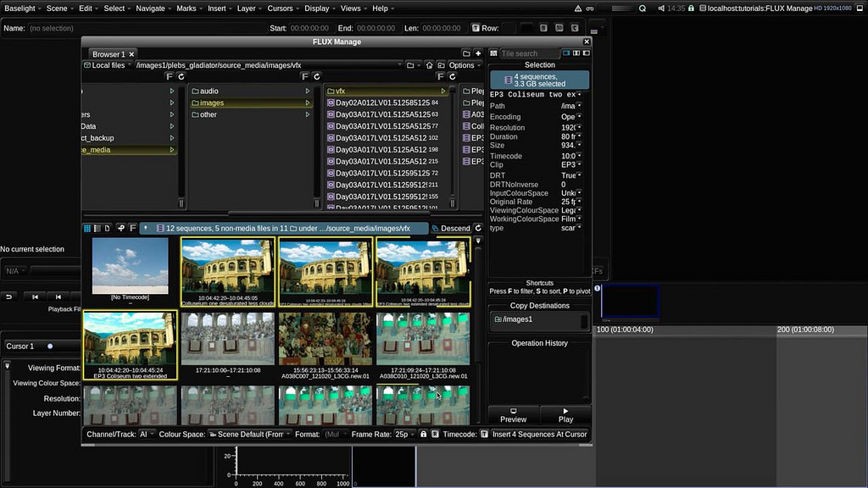Image resolution: width=868 pixels, height=488 pixels.
Task: Click the parent folder icon before Options
Action: 441,65
